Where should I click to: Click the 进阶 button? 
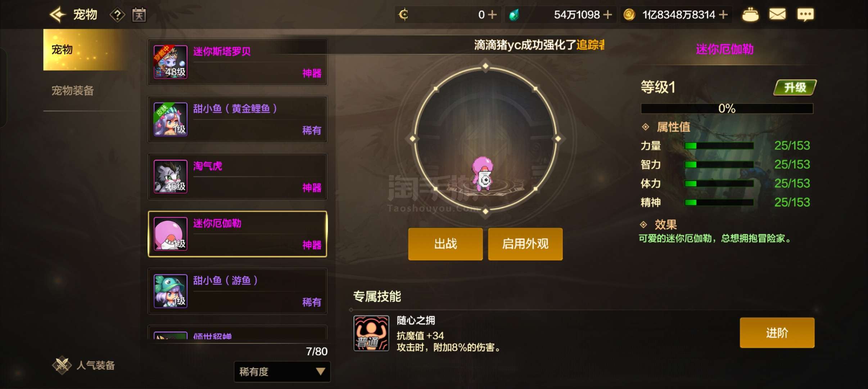coord(777,333)
